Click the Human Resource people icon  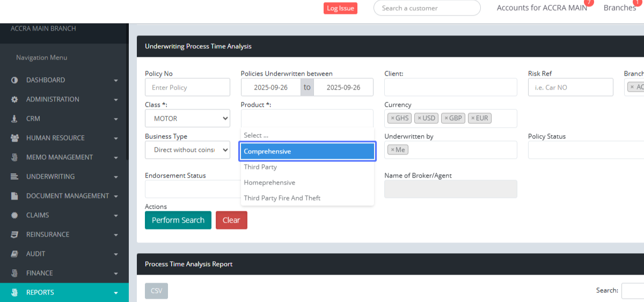pos(14,138)
